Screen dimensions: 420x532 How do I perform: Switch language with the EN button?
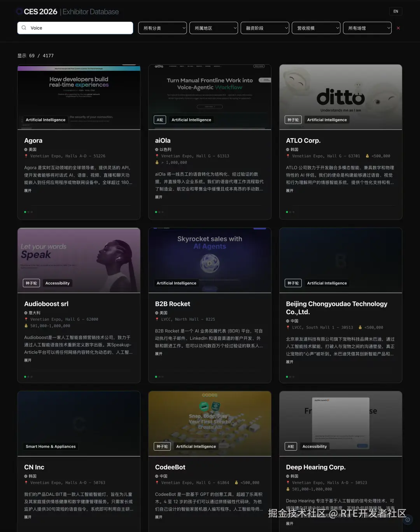pos(395,11)
